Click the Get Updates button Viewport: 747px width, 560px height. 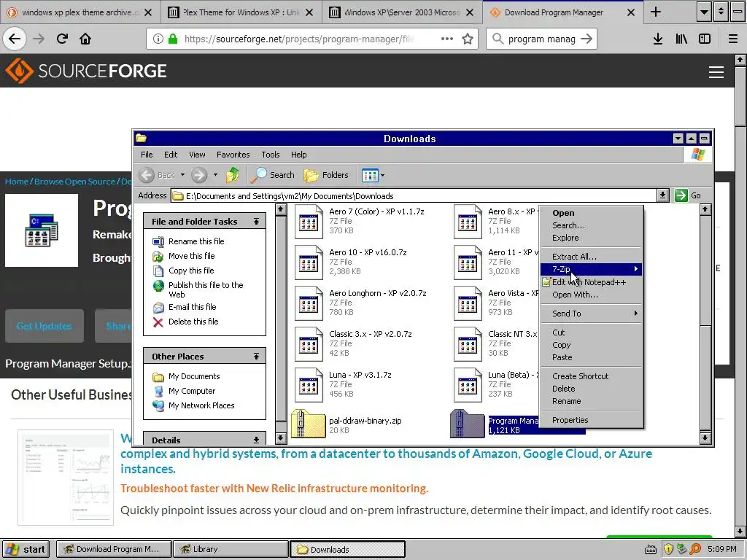(44, 326)
